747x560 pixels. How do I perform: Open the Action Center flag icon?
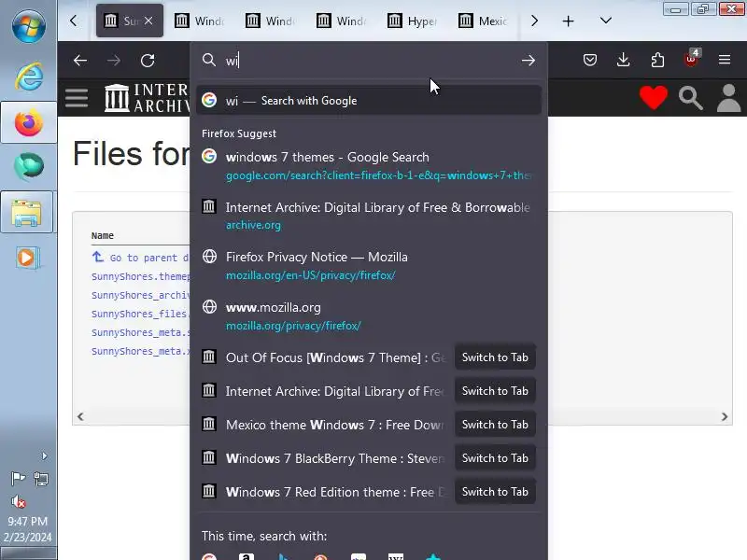18,478
